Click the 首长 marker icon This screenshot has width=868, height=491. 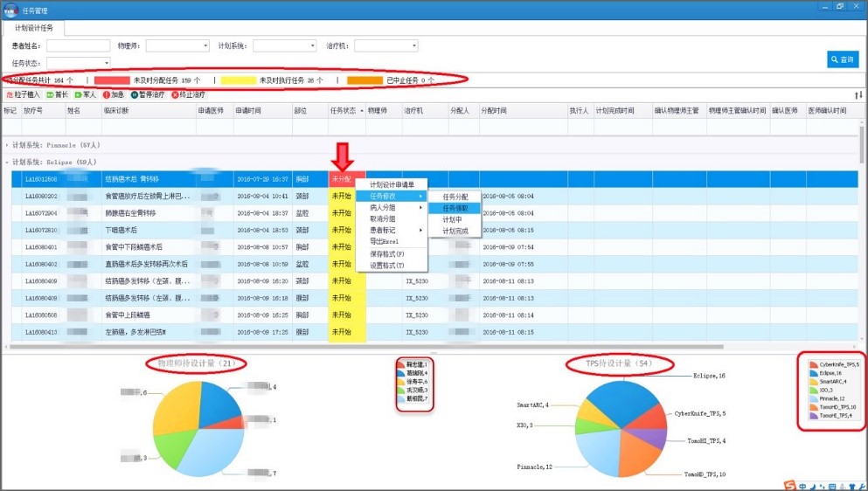click(51, 94)
